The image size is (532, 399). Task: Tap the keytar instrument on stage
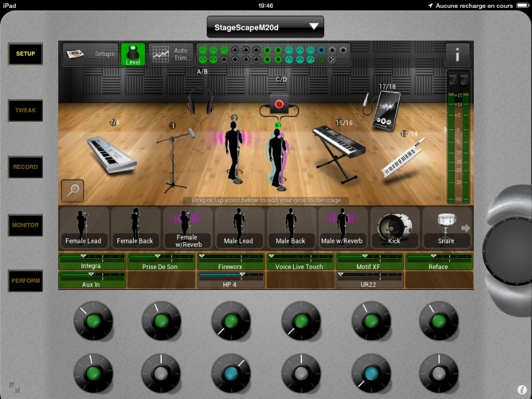(403, 158)
